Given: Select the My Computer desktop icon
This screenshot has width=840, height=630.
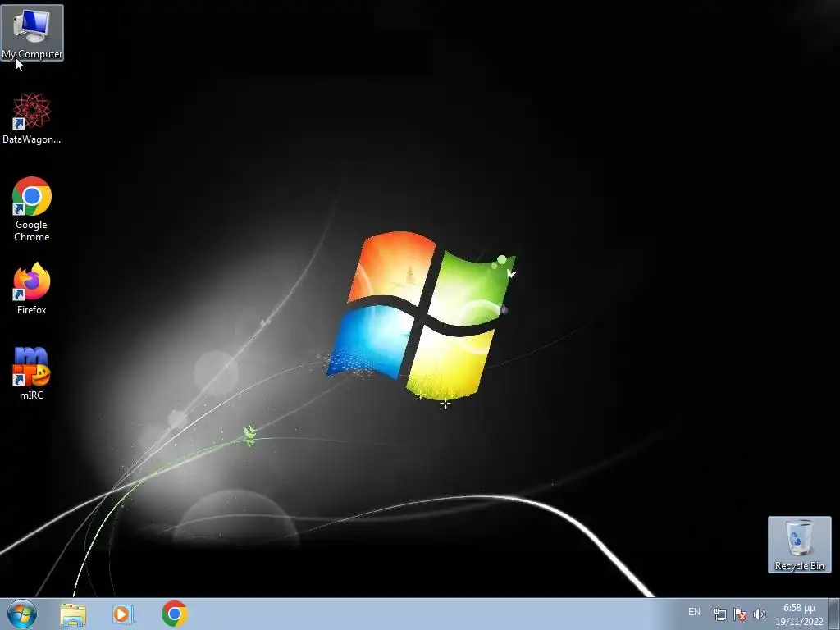Looking at the screenshot, I should tap(32, 33).
